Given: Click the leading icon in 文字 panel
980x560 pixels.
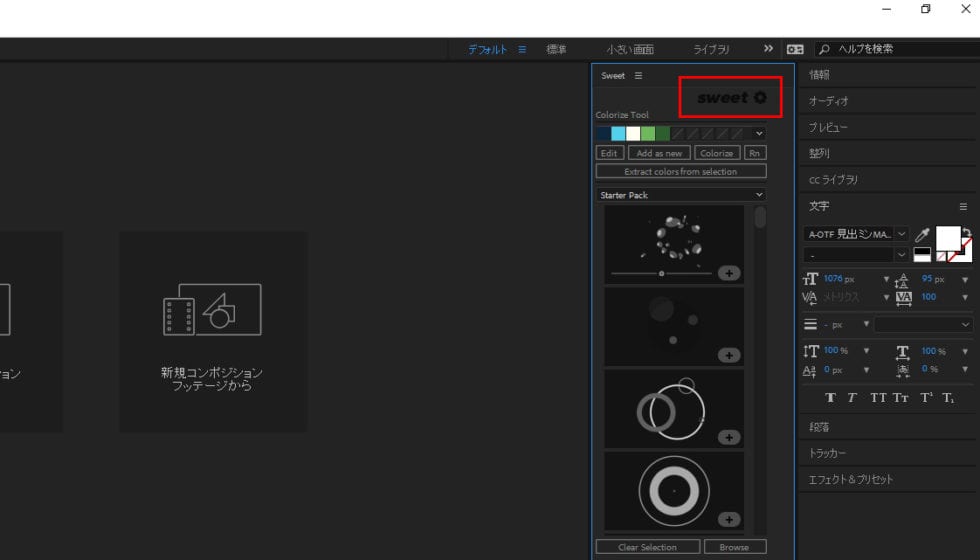Looking at the screenshot, I should click(902, 280).
